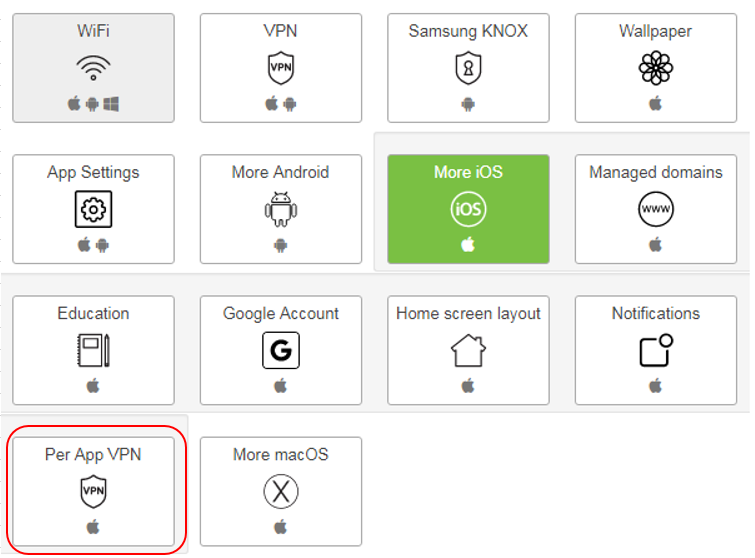Click the highlighted More iOS tile
Image resolution: width=755 pixels, height=558 pixels.
tap(468, 209)
